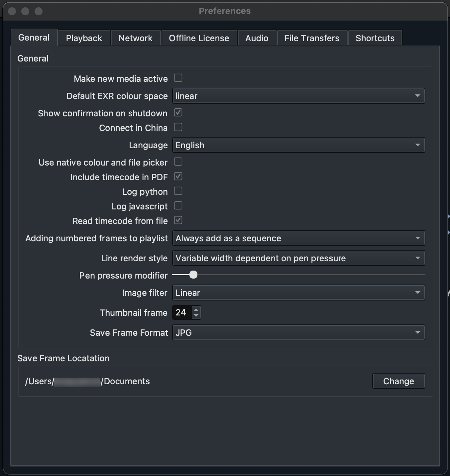Click Change button for save frame location
The image size is (450, 476).
pos(398,381)
